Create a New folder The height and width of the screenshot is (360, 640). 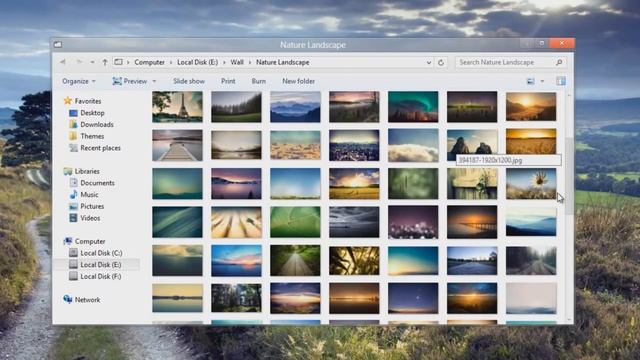[298, 81]
